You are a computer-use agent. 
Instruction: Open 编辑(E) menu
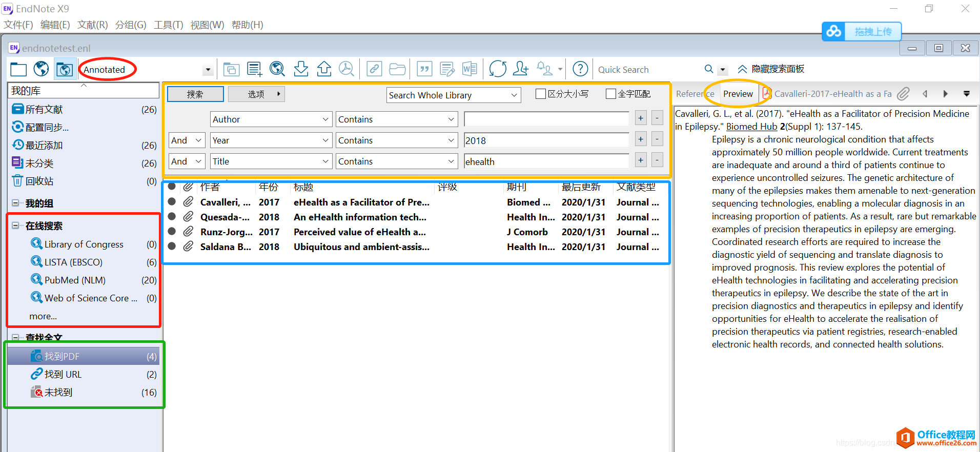pyautogui.click(x=55, y=25)
